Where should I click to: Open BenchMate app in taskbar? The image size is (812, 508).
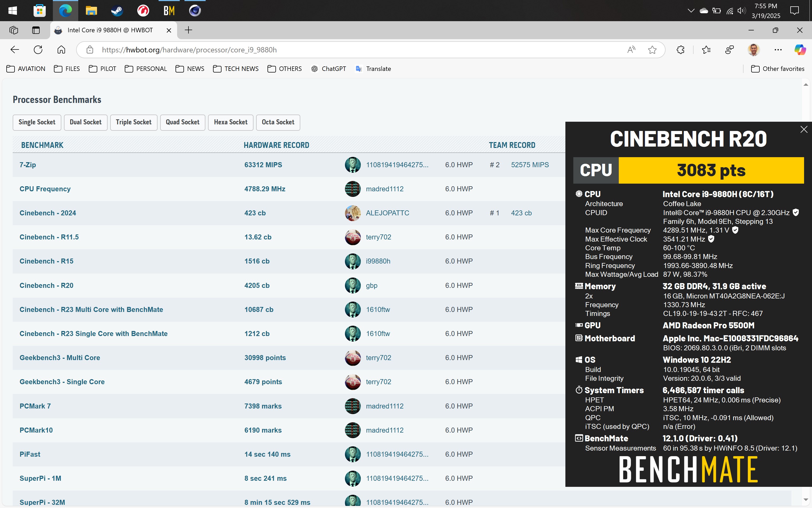click(x=169, y=10)
